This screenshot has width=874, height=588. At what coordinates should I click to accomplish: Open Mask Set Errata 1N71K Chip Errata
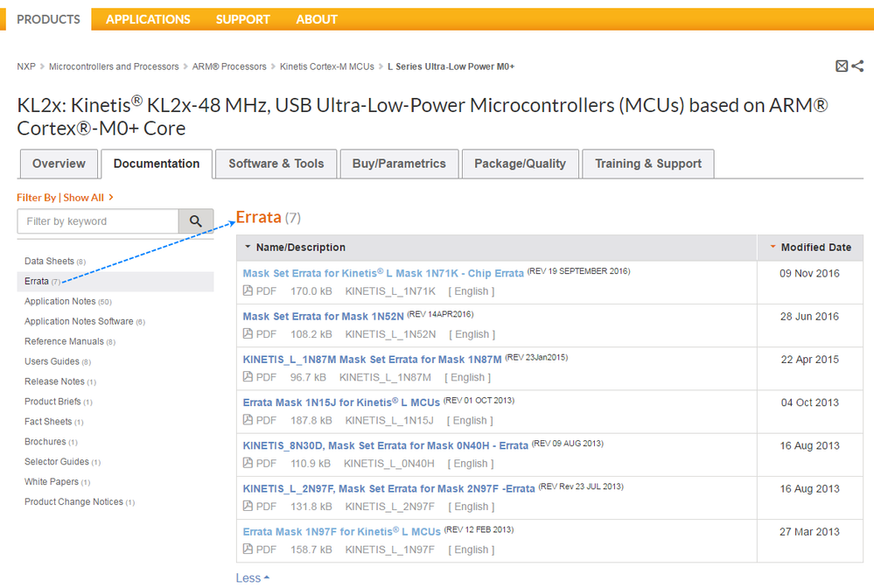click(x=383, y=273)
